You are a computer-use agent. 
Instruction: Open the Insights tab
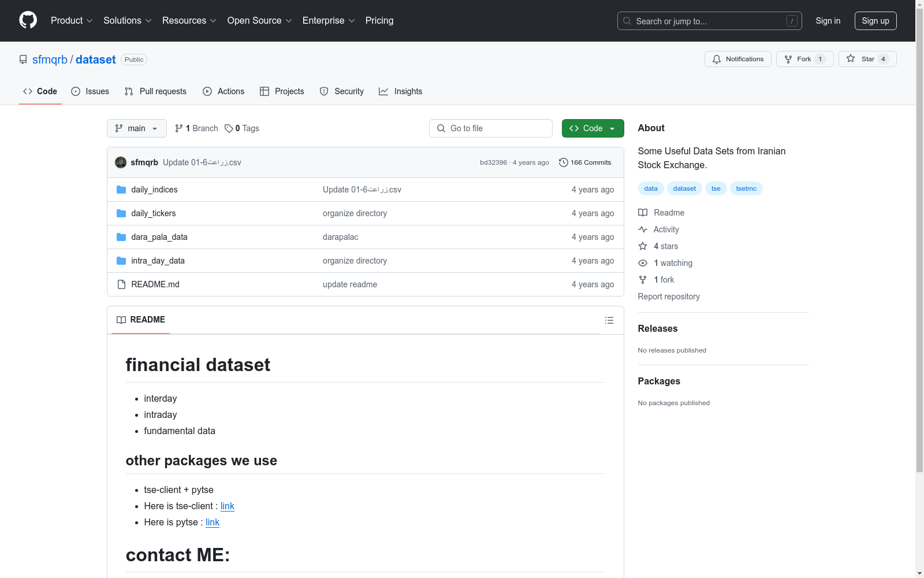[x=400, y=91]
